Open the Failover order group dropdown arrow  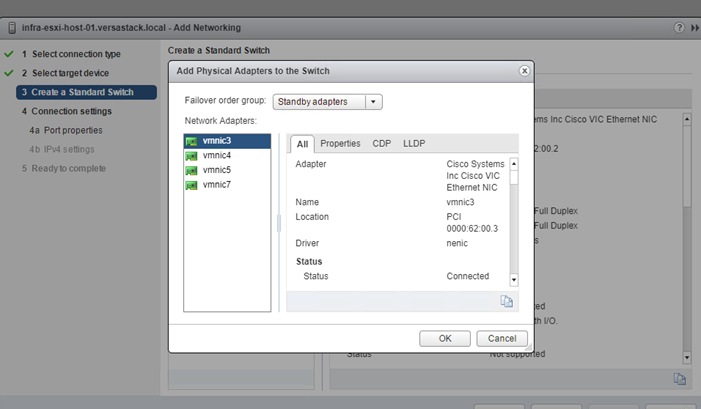tap(373, 102)
